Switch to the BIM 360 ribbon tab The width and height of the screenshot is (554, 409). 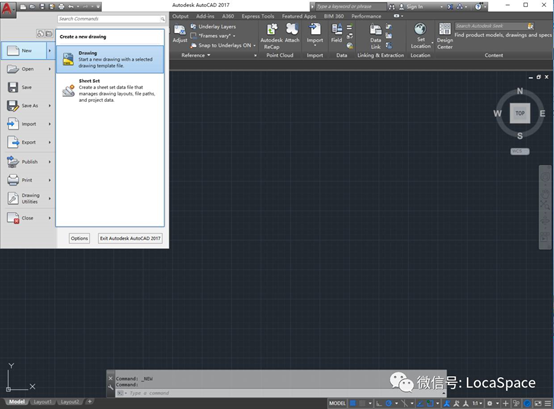point(334,16)
